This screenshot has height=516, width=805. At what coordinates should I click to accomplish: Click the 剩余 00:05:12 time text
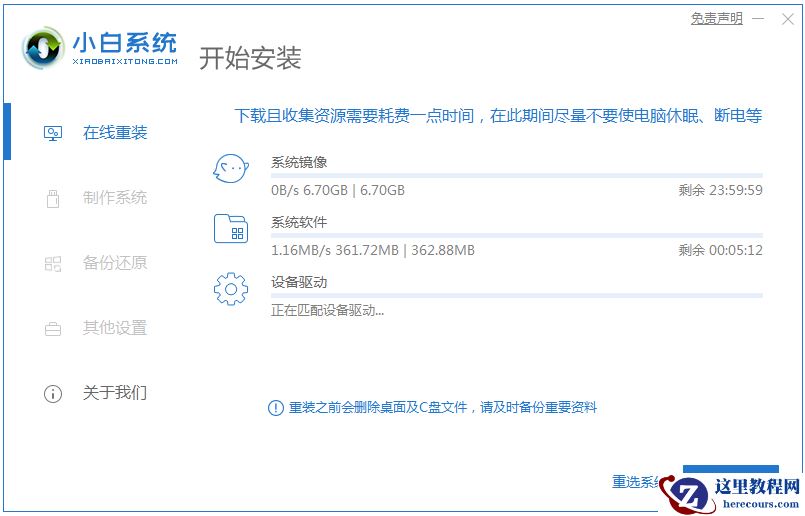pos(720,251)
